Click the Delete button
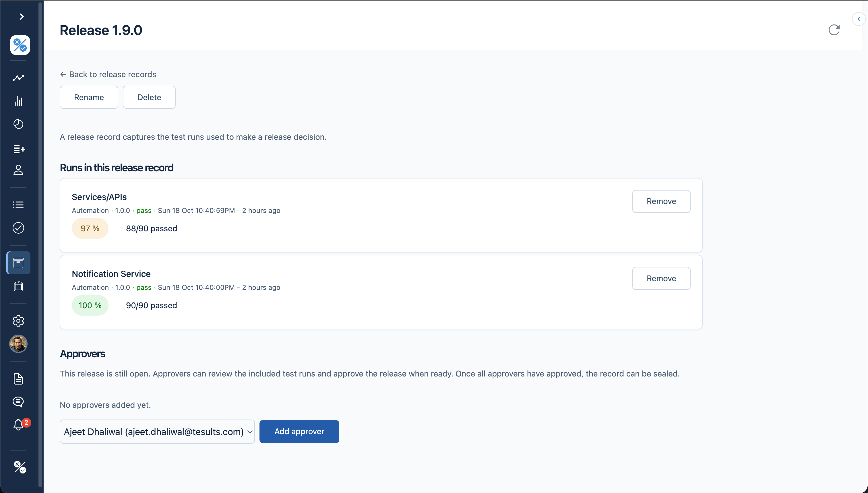Viewport: 868px width, 493px height. tap(149, 97)
